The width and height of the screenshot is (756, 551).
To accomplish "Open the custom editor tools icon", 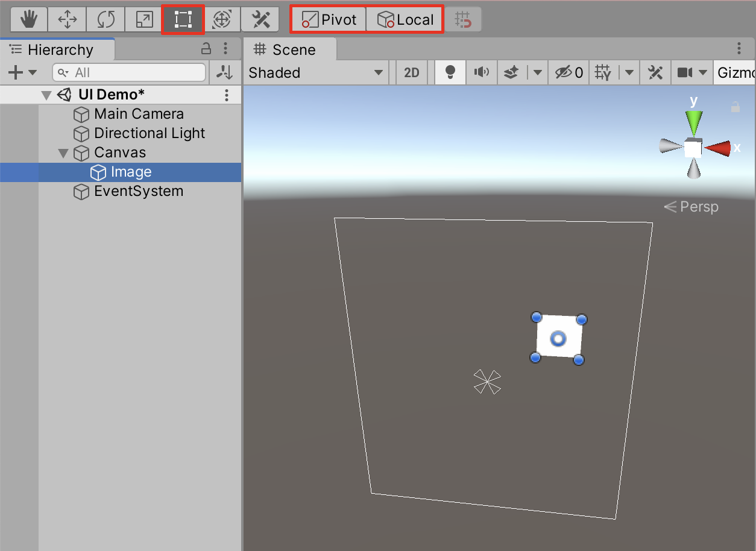I will coord(260,20).
